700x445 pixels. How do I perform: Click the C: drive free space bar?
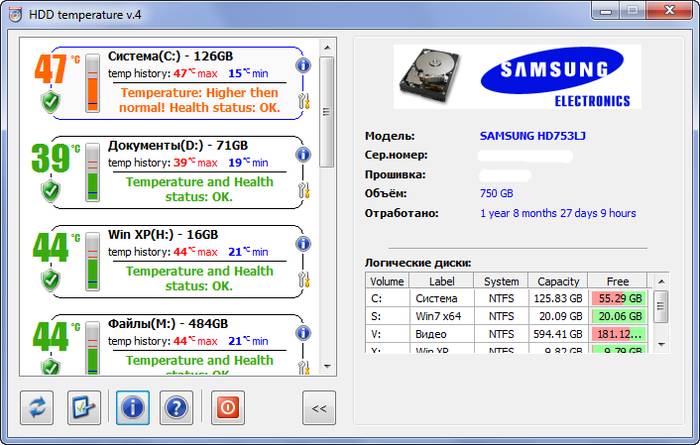pyautogui.click(x=618, y=298)
